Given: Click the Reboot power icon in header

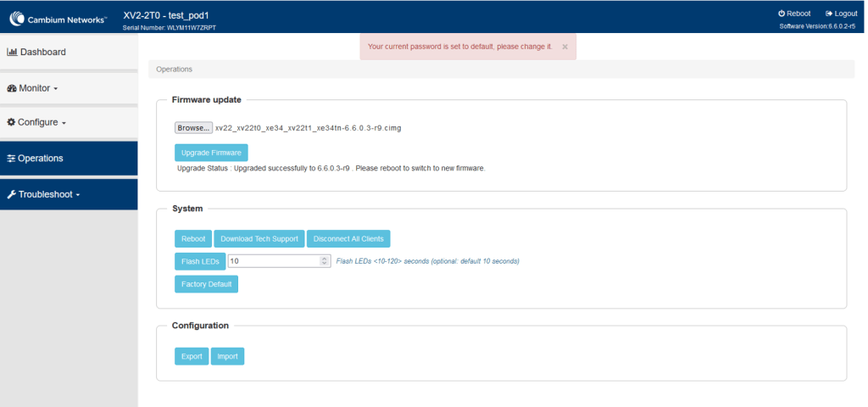Looking at the screenshot, I should [x=782, y=14].
